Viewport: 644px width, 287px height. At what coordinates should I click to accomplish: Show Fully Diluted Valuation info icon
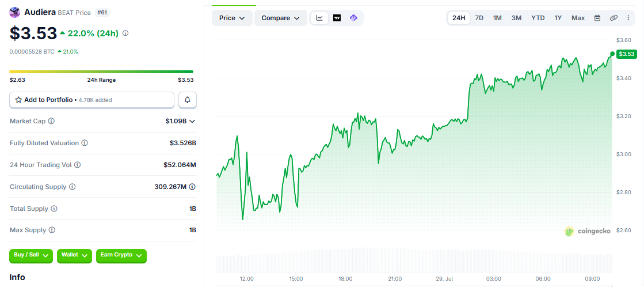pyautogui.click(x=84, y=143)
